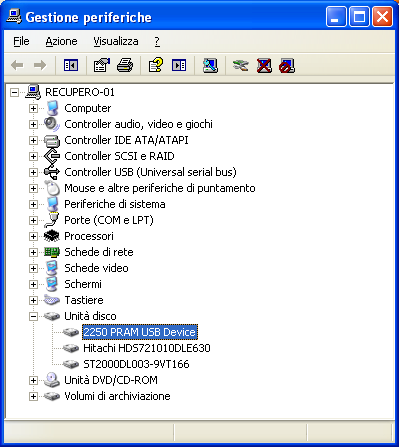Click the Update driver toolbar icon

coord(241,65)
